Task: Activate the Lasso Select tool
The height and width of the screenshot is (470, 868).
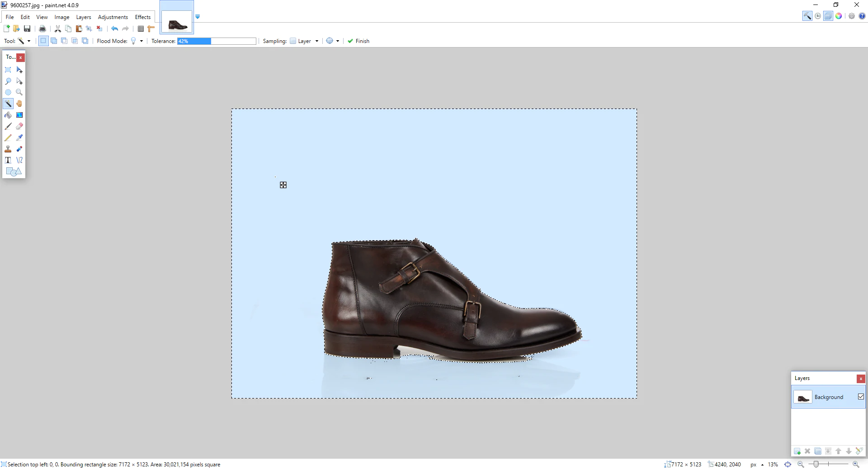Action: (x=8, y=81)
